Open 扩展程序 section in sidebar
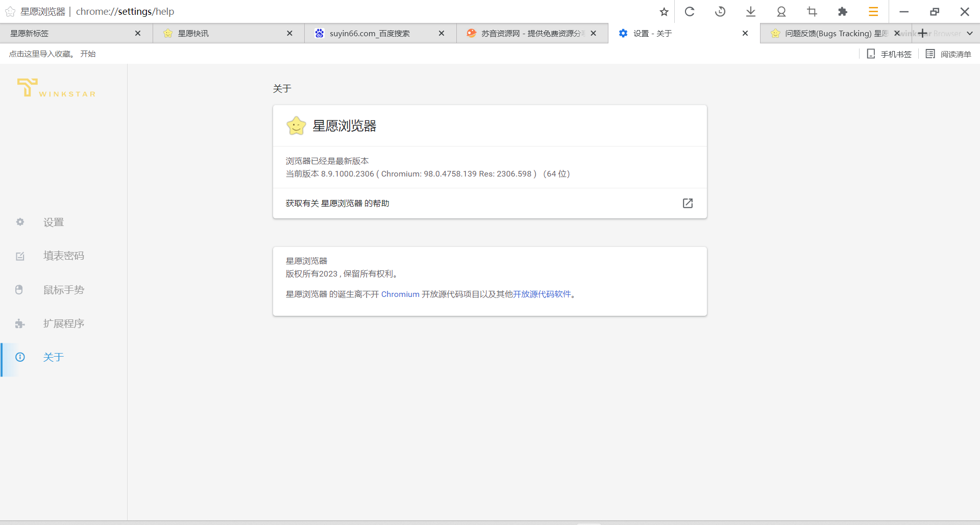Screen dimensions: 980x525 [x=63, y=323]
